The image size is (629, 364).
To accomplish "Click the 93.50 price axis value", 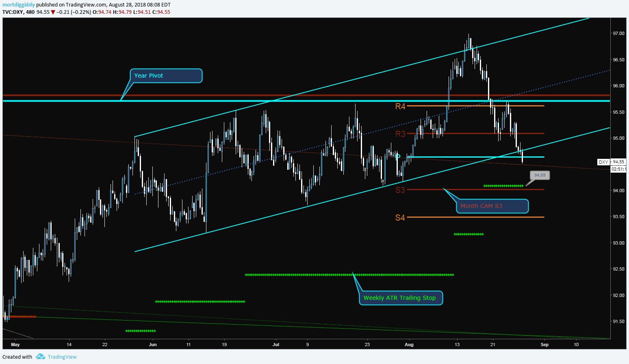I will point(619,217).
